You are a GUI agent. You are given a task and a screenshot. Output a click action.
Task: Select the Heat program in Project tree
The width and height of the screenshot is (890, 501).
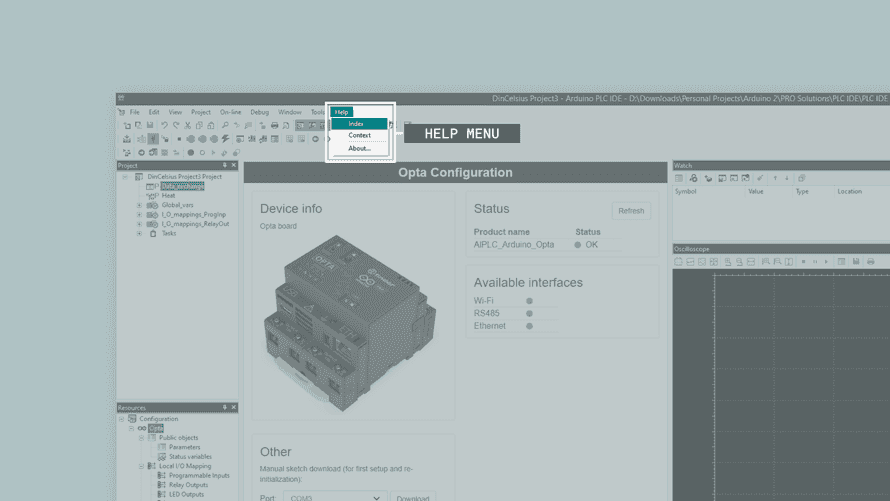169,196
